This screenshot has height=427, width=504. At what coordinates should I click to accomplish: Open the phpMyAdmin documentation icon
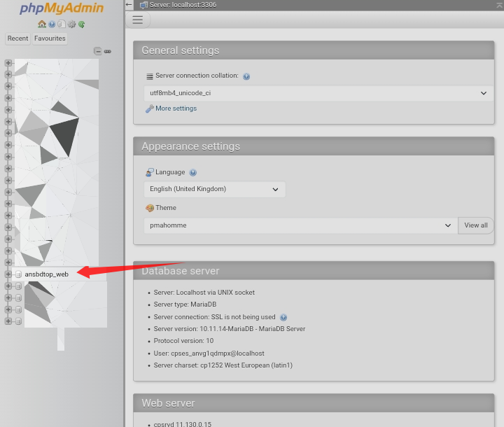52,24
